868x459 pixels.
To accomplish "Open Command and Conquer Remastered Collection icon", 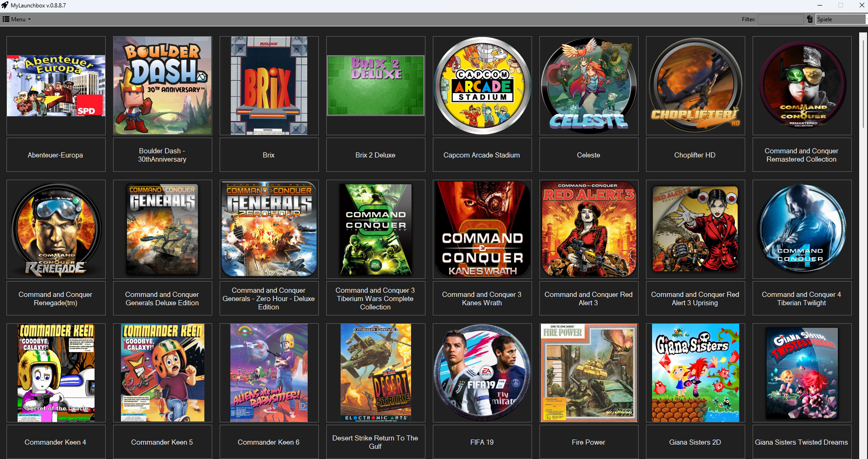I will tap(802, 86).
